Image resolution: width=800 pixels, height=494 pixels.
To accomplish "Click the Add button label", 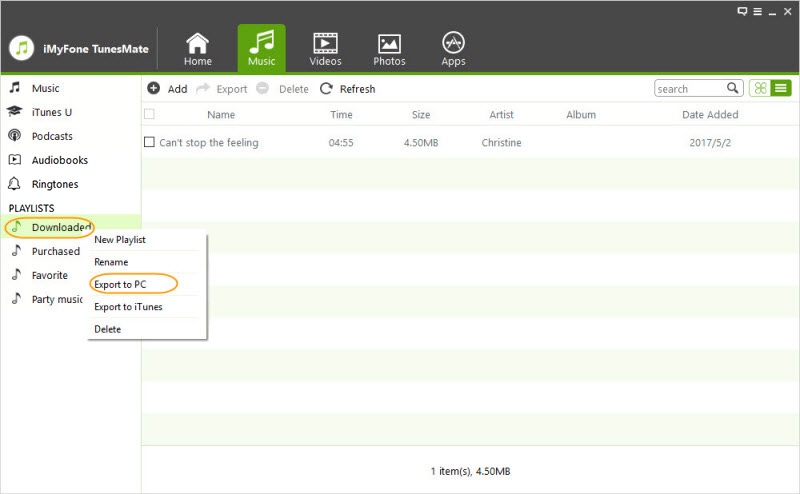I will [177, 89].
